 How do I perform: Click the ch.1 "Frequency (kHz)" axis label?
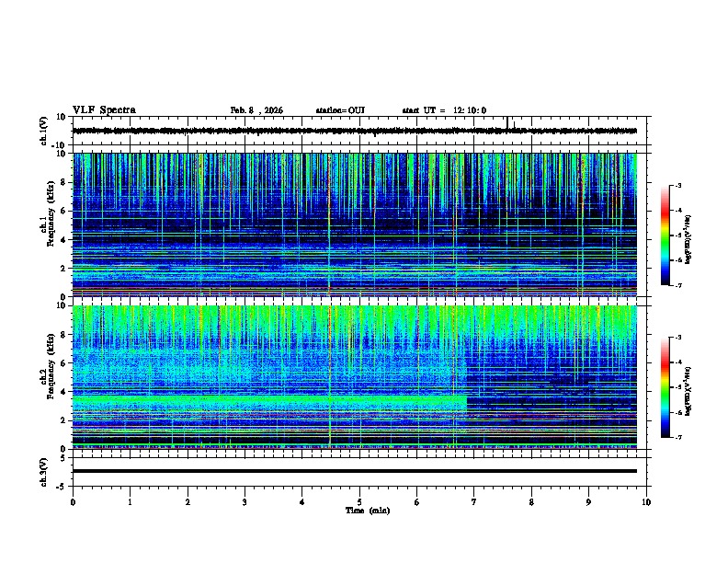pos(51,213)
